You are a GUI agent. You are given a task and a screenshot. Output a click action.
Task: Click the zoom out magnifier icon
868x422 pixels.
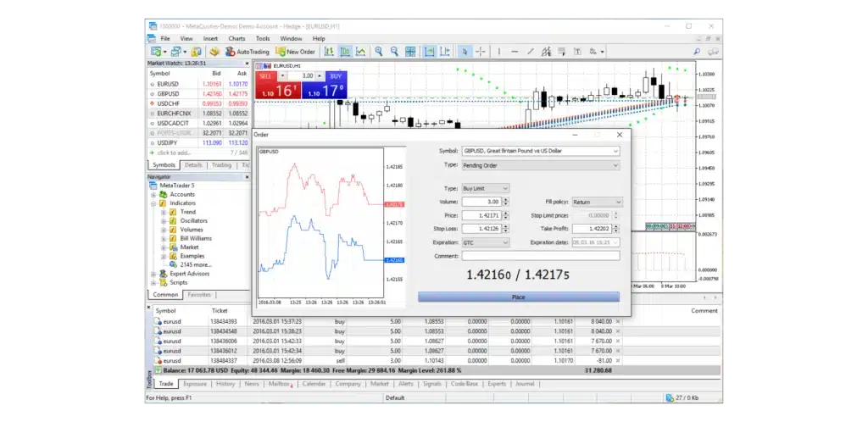click(x=397, y=52)
